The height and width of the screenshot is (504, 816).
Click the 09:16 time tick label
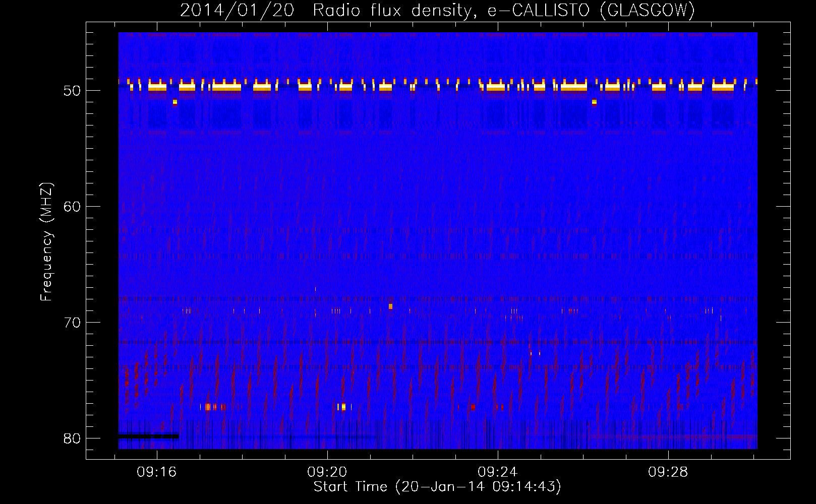[157, 472]
